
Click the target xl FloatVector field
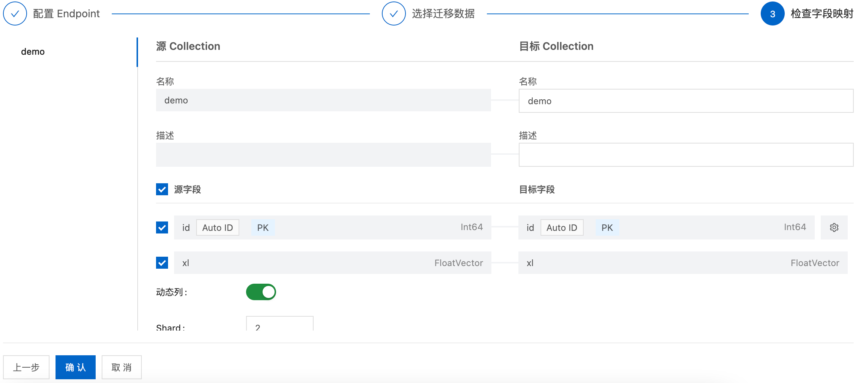point(683,263)
